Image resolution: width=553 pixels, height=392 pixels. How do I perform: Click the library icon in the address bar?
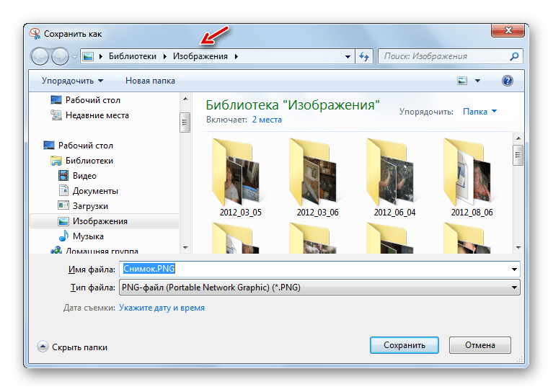coord(88,56)
